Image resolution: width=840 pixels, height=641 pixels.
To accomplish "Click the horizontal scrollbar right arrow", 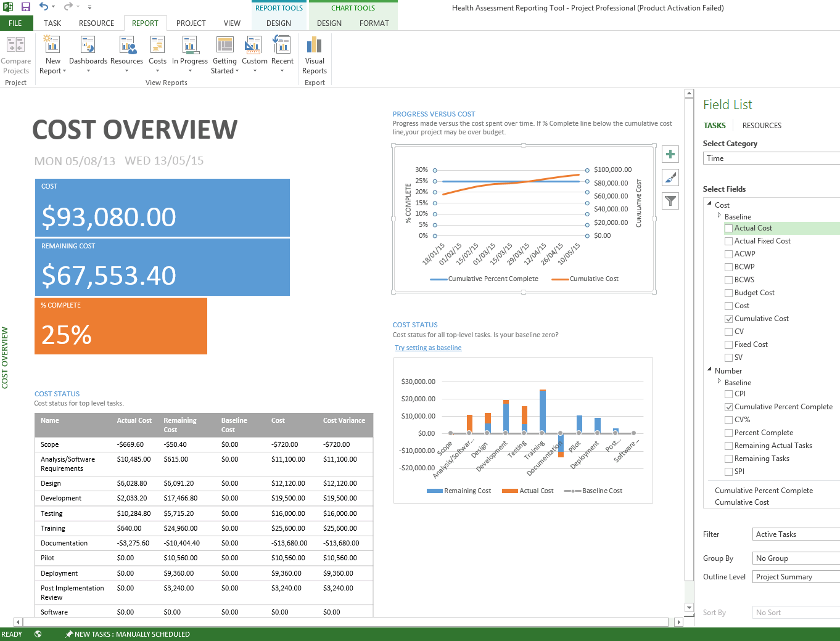I will click(x=678, y=622).
